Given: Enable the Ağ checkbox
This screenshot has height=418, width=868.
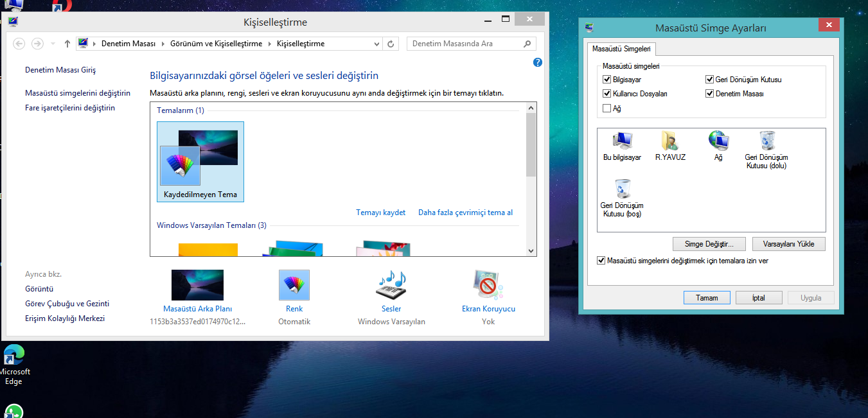Looking at the screenshot, I should pyautogui.click(x=607, y=109).
